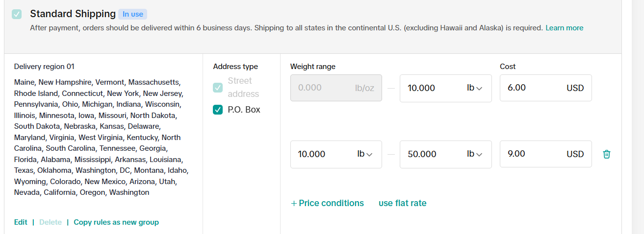Delete the 10–50 lb weight range row

tap(607, 154)
